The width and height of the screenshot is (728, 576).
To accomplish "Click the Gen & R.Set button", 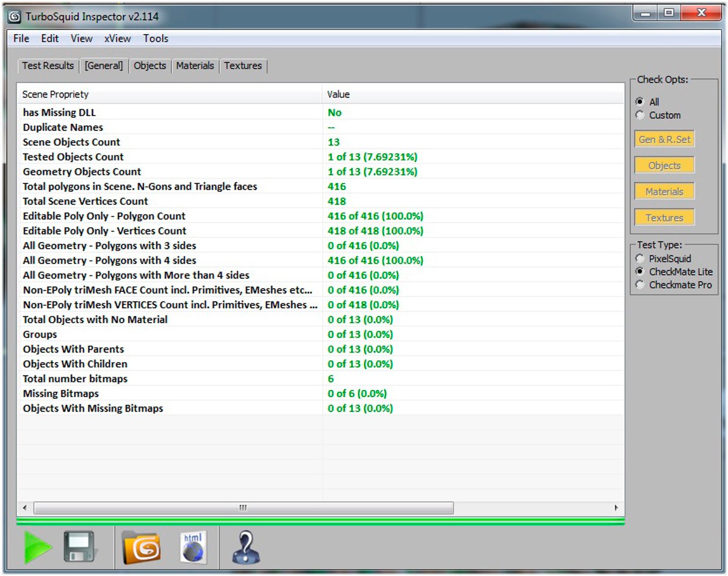I will (x=664, y=139).
